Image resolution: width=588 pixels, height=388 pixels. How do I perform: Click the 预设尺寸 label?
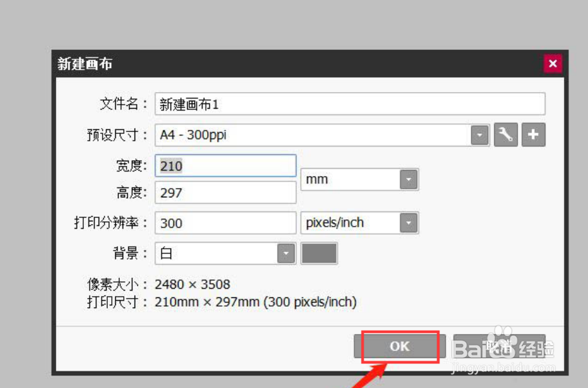coord(117,135)
